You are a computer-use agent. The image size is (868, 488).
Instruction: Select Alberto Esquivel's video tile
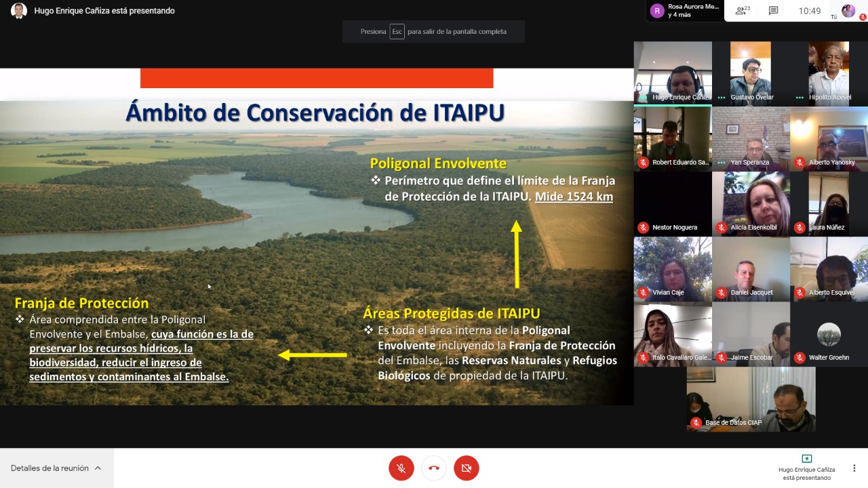tap(829, 269)
